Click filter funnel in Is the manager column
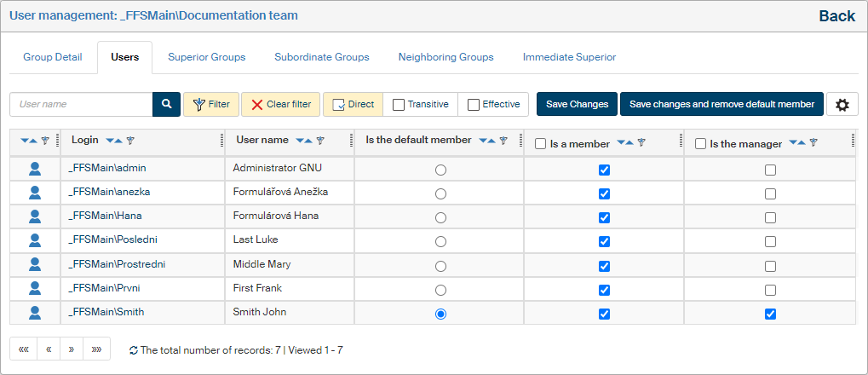This screenshot has width=868, height=375. pyautogui.click(x=813, y=143)
